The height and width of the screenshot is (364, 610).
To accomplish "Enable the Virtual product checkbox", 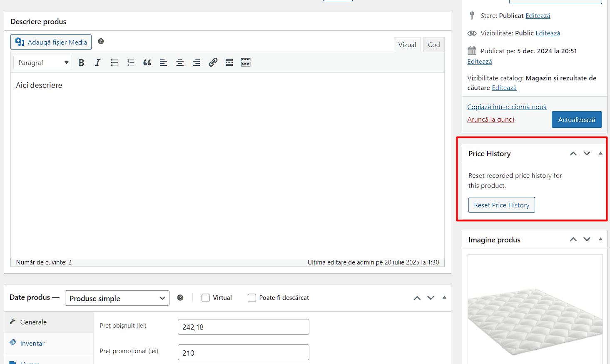I will click(206, 298).
